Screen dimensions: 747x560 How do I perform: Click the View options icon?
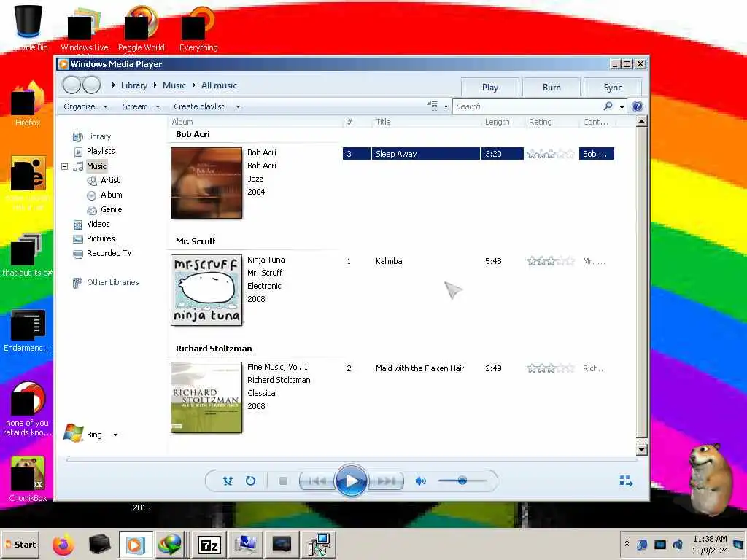click(432, 106)
